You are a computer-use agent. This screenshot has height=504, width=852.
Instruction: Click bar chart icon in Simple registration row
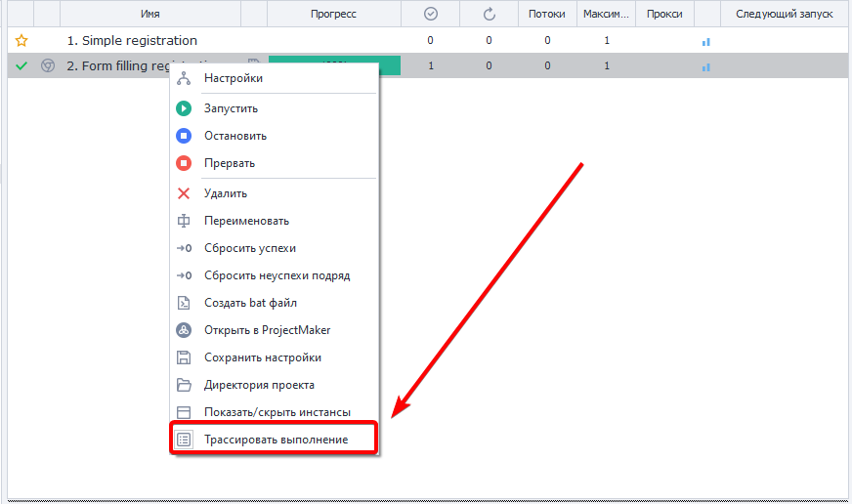coord(705,41)
